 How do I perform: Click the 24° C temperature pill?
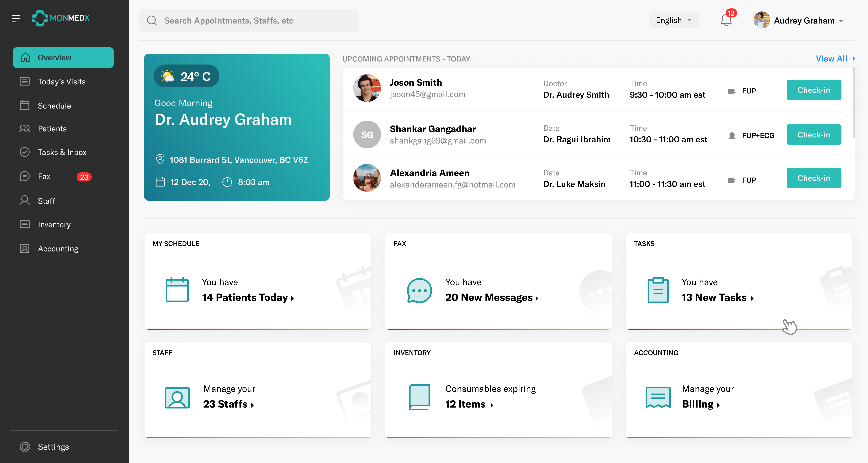(x=186, y=76)
